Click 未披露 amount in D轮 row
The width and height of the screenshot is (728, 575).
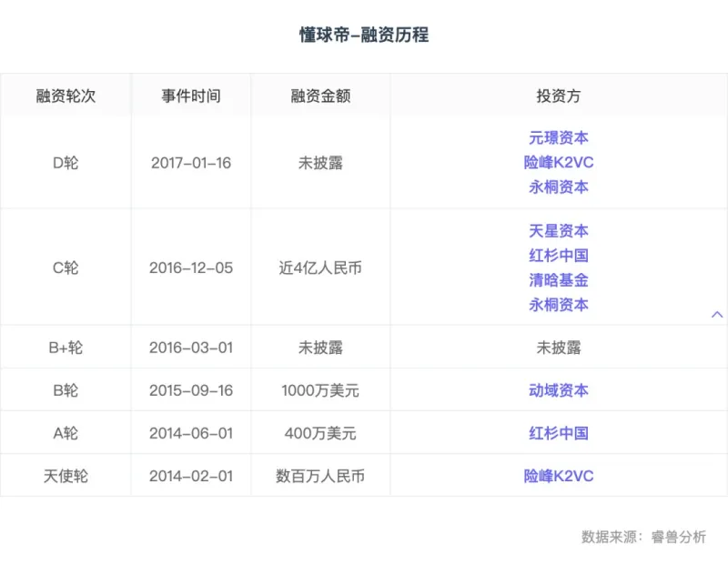tap(320, 163)
